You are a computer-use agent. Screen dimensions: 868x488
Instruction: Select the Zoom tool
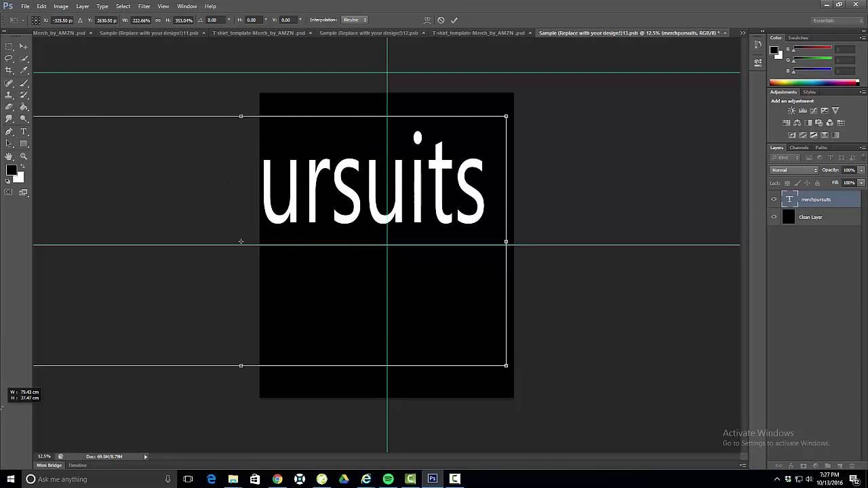point(24,156)
